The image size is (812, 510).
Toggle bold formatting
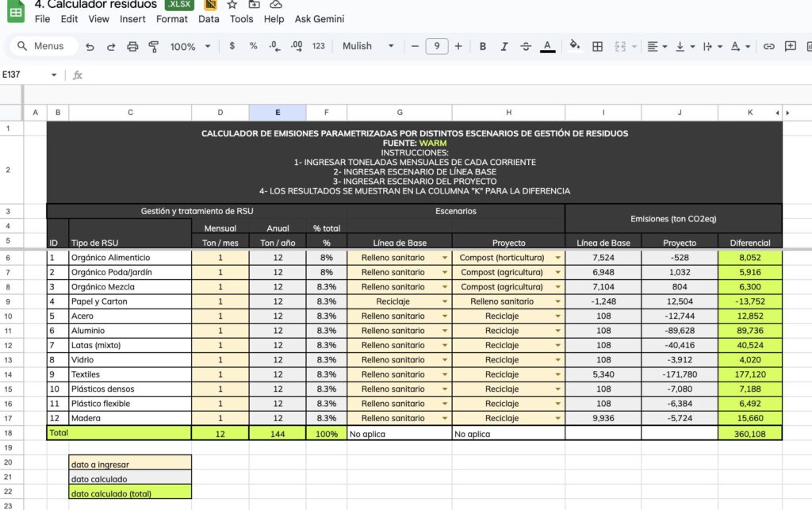[x=482, y=46]
